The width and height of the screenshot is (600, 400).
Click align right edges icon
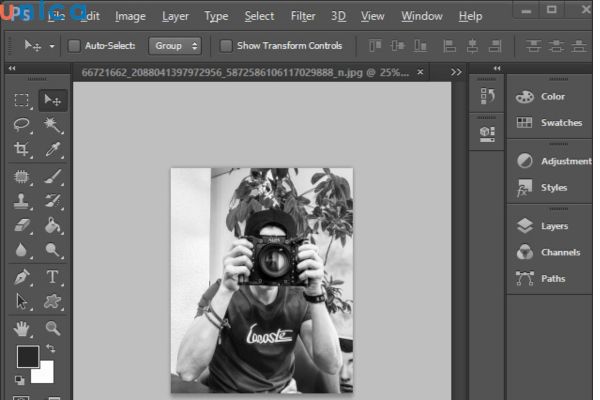coord(495,46)
